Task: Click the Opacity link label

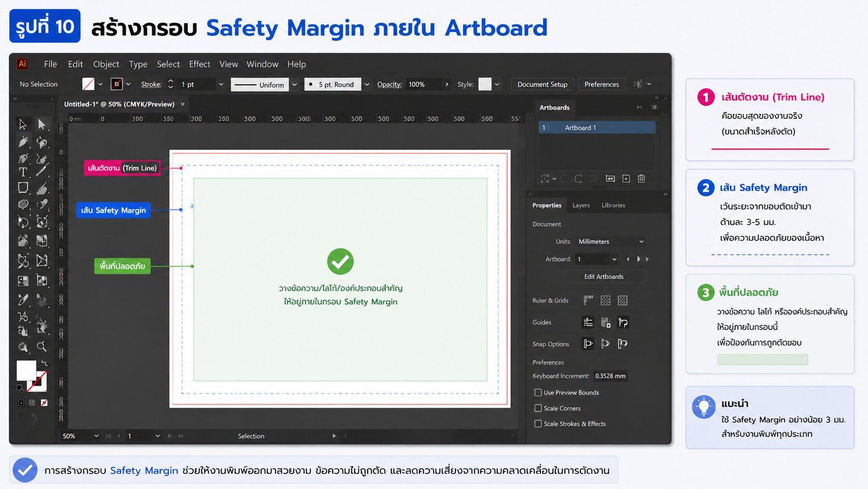Action: click(x=389, y=84)
